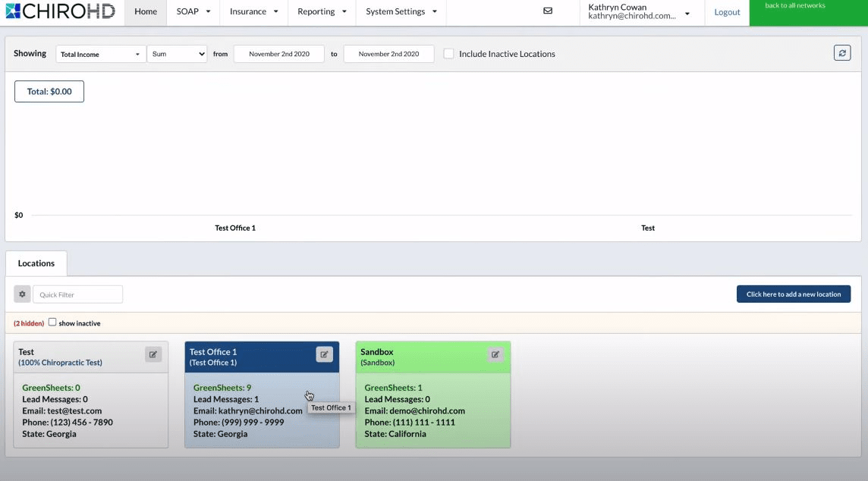Enable Include Inactive Locations checkbox
Viewport: 868px width, 481px height.
pyautogui.click(x=449, y=54)
